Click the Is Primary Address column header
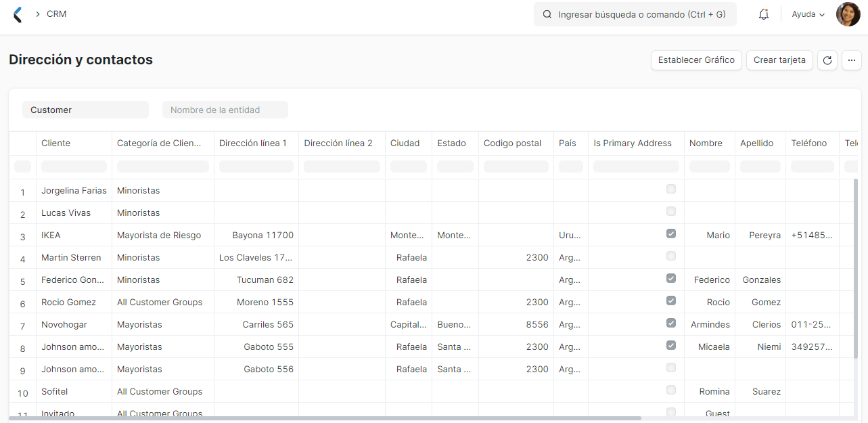868x423 pixels. pos(636,143)
